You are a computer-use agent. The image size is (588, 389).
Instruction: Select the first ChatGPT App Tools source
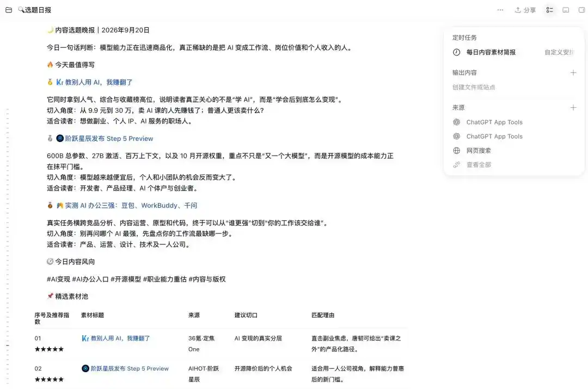(494, 122)
